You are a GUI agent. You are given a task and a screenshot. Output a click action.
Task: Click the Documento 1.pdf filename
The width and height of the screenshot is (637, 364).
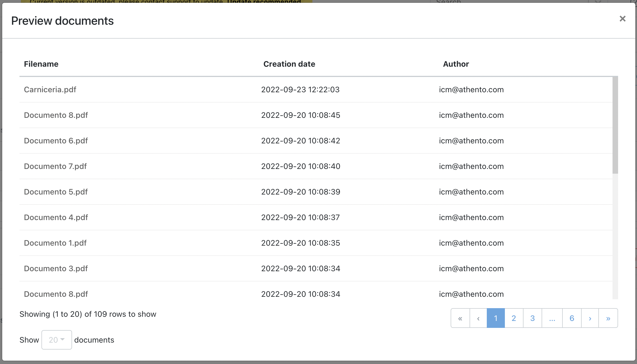coord(55,243)
